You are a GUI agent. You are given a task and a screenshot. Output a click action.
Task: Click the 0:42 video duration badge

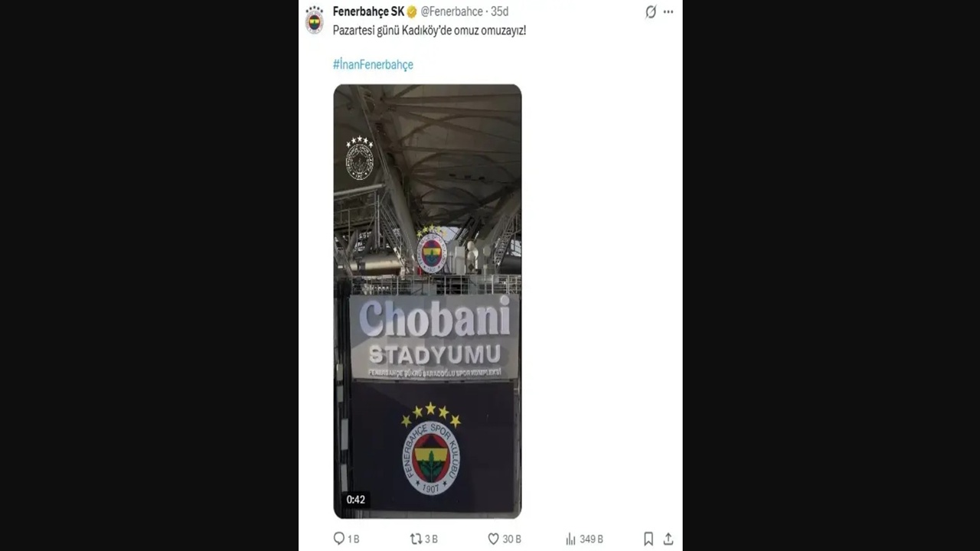(355, 500)
